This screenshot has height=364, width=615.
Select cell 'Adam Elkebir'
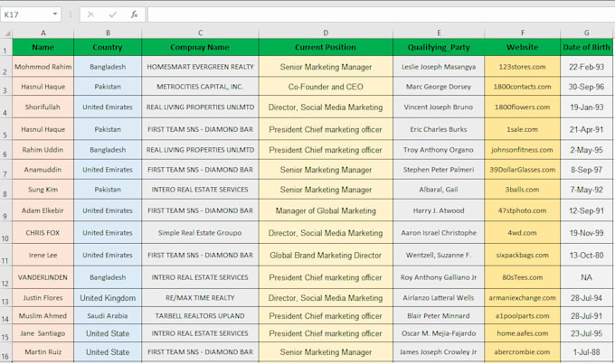[x=43, y=210]
